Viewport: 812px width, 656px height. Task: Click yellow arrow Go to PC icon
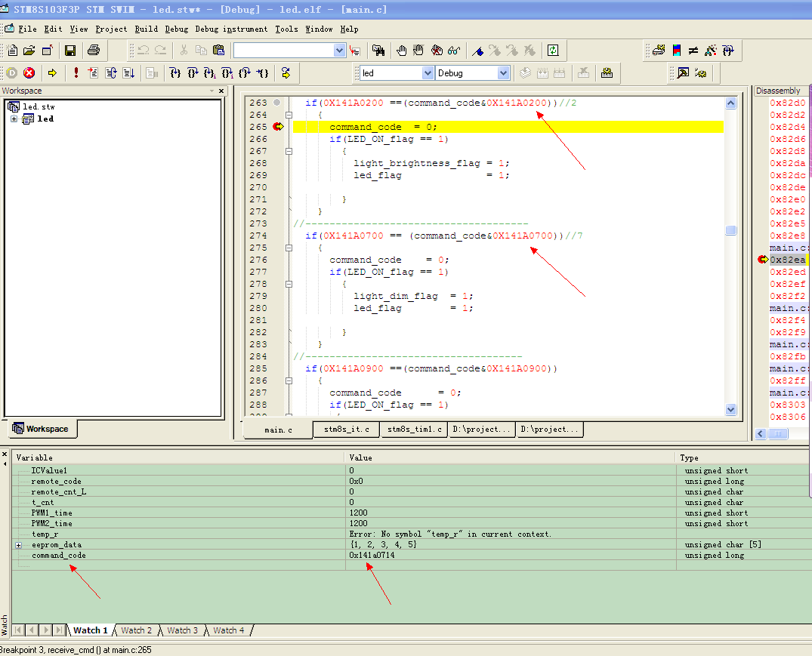click(52, 73)
